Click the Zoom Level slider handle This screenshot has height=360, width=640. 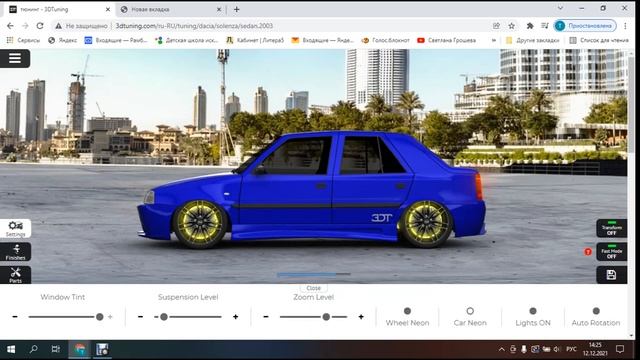[326, 317]
